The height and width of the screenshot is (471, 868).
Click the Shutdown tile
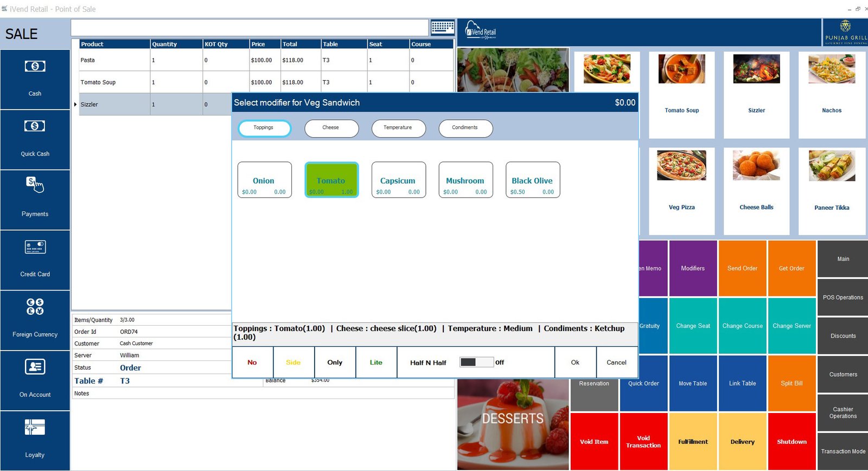792,442
